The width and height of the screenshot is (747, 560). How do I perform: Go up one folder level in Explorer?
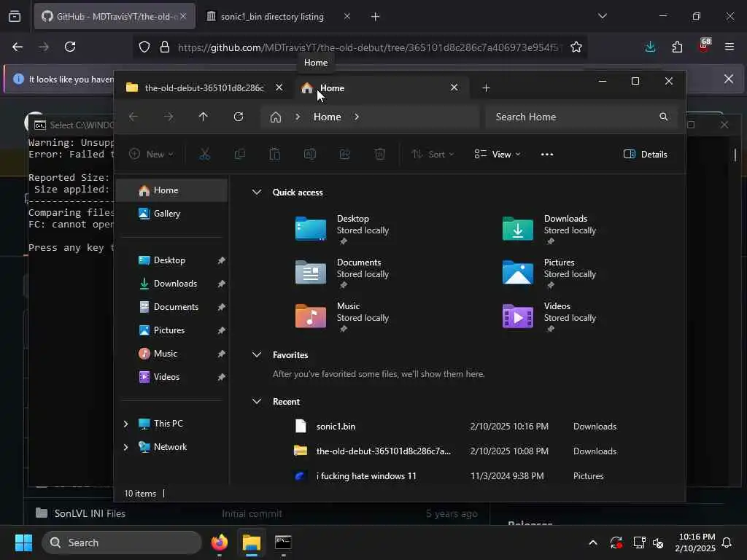tap(203, 117)
